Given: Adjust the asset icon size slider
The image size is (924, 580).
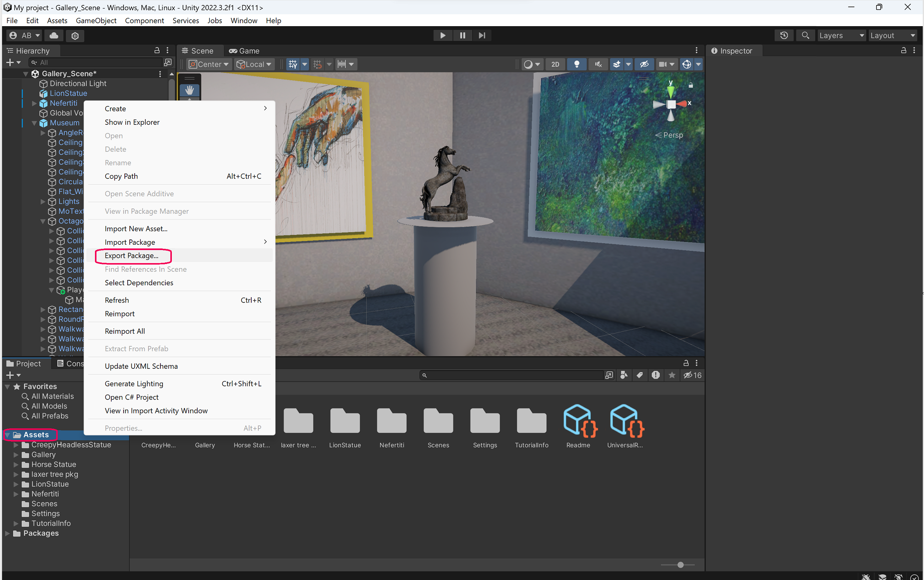Looking at the screenshot, I should click(680, 565).
